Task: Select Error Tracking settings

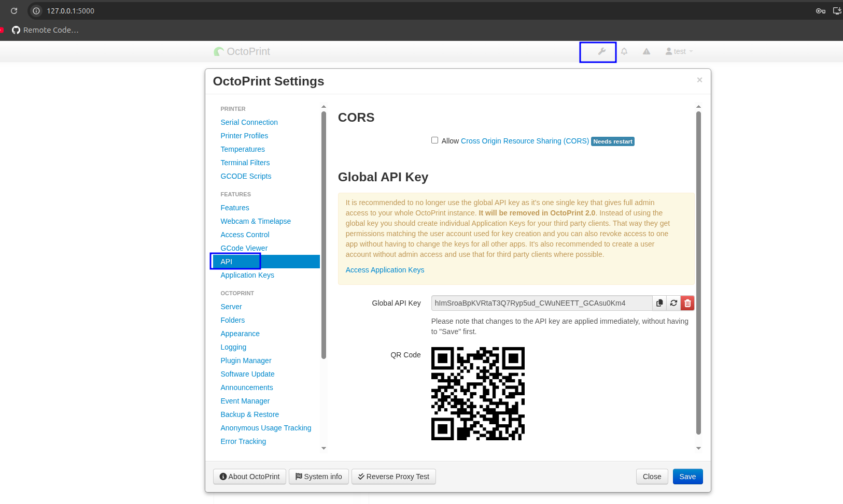Action: coord(243,441)
